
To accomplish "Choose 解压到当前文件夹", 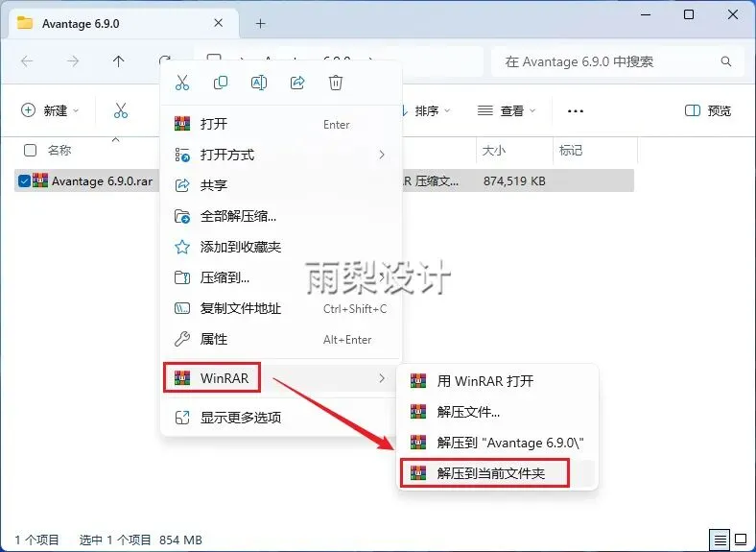I will (497, 473).
